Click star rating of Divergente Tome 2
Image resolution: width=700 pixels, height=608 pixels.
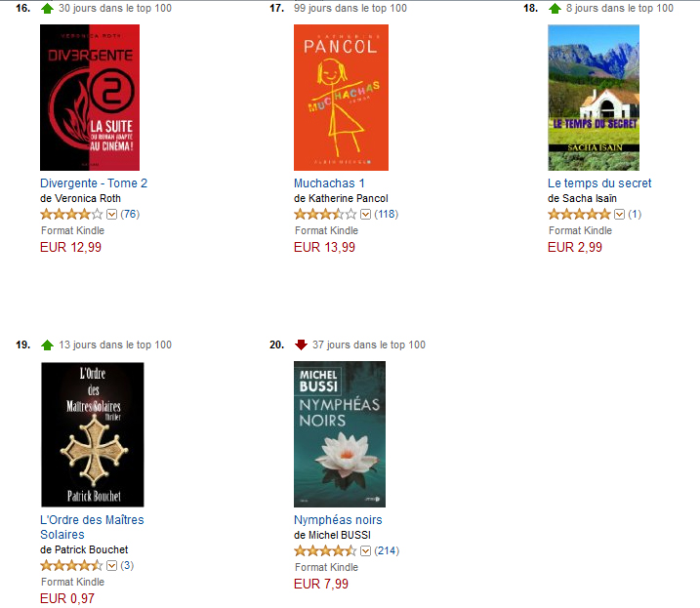(x=71, y=215)
